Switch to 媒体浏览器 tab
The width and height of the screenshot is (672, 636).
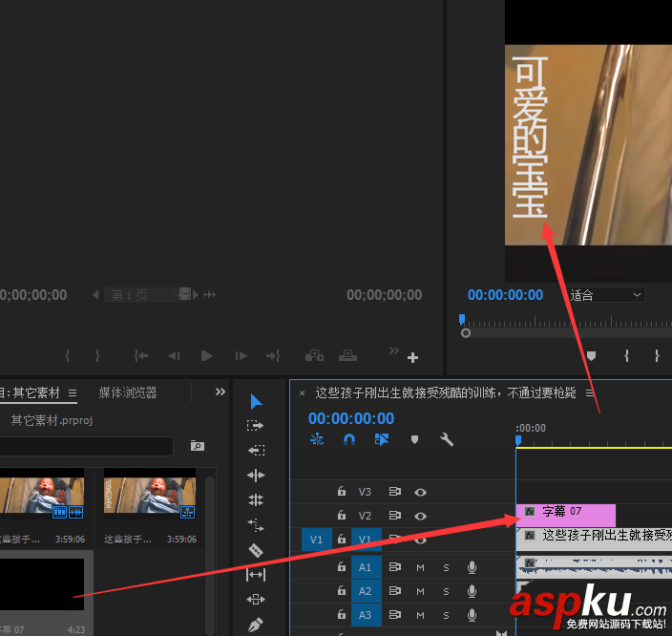pos(128,392)
